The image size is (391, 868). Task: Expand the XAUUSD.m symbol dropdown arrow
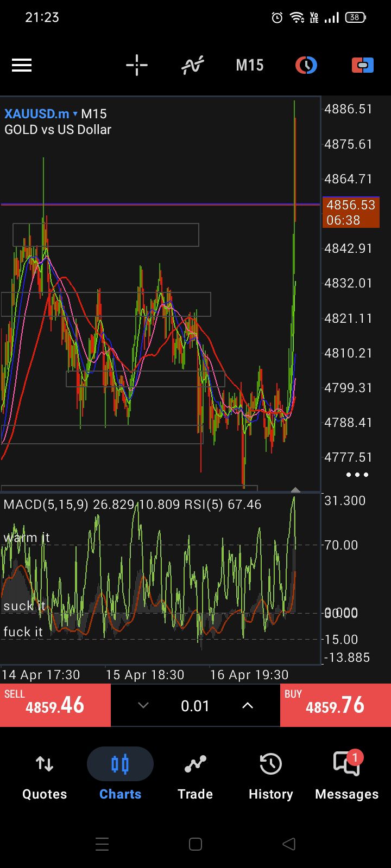[x=75, y=114]
